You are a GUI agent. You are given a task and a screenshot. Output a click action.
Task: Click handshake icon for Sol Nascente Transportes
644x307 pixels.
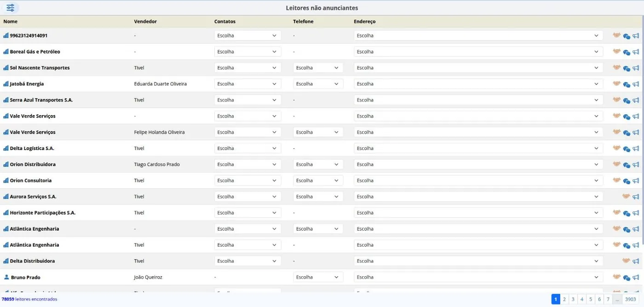pyautogui.click(x=617, y=68)
